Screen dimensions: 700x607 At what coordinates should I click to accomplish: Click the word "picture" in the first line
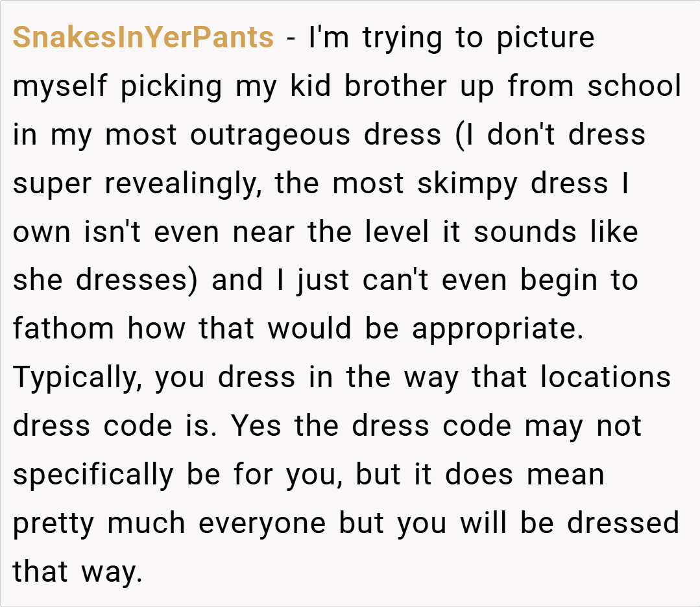pyautogui.click(x=545, y=38)
